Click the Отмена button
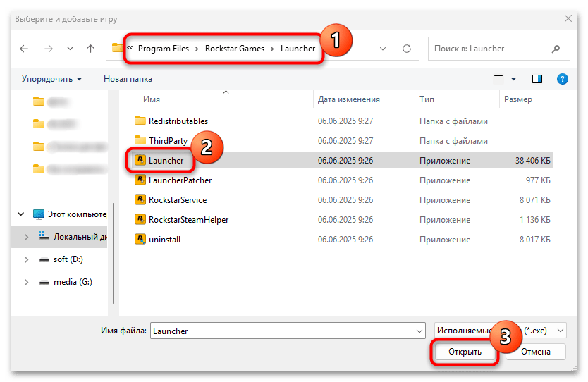Screen dimensions: 588x382 coord(536,352)
